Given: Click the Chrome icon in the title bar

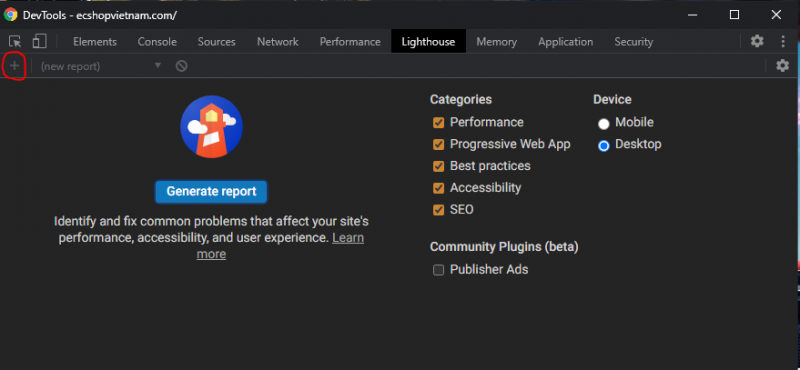Looking at the screenshot, I should pos(10,15).
